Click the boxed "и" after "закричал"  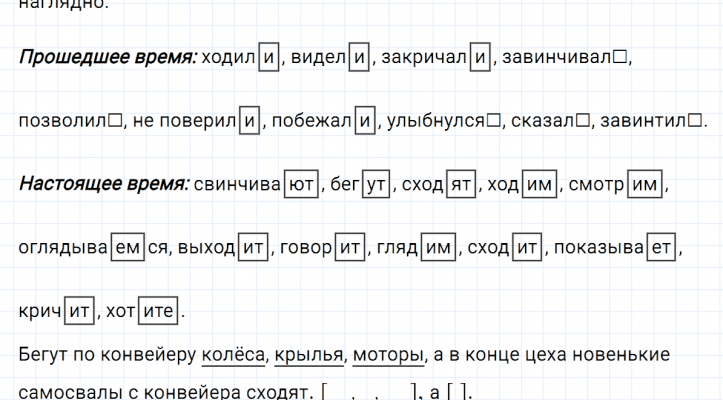[480, 58]
